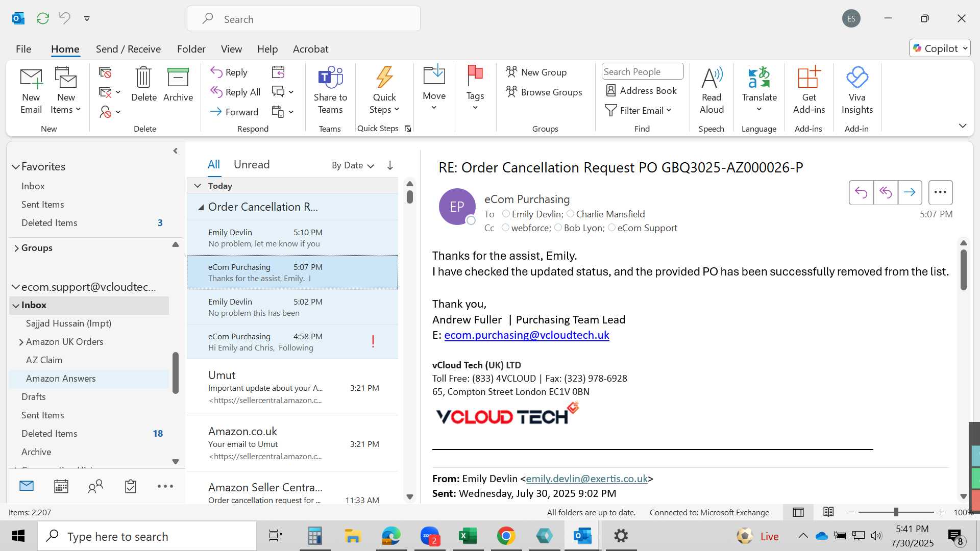Click New Group
The width and height of the screenshot is (980, 551).
click(x=536, y=72)
